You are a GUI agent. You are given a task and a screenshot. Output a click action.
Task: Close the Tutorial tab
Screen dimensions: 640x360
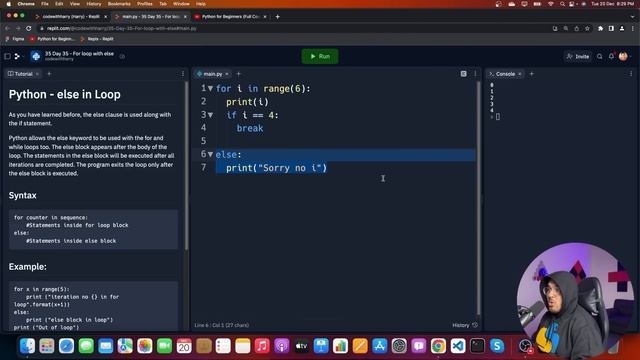(37, 74)
